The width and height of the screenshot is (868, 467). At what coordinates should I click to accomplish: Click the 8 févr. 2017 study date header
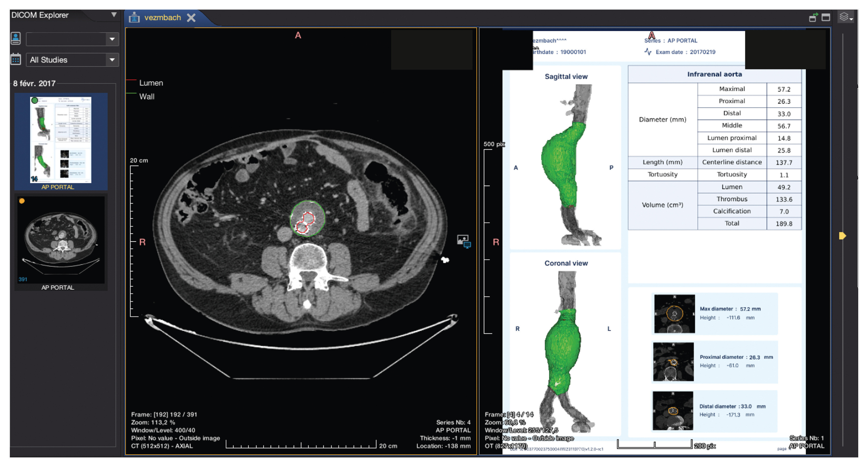click(34, 83)
